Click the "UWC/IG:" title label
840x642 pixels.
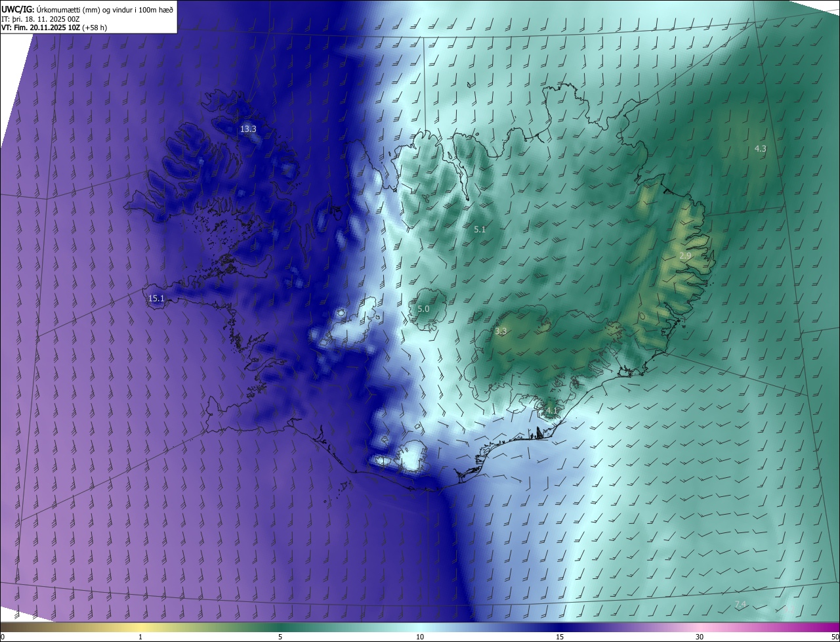18,9
